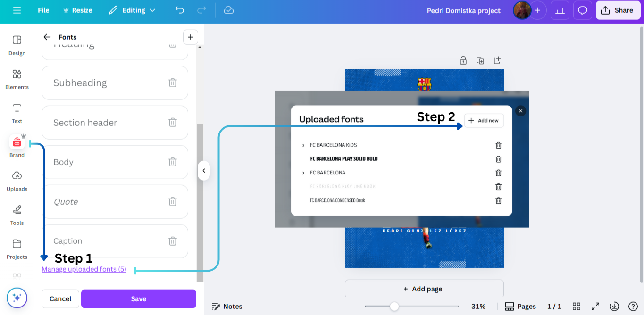The width and height of the screenshot is (644, 315).
Task: Open the Tools sidebar tab
Action: tap(17, 215)
